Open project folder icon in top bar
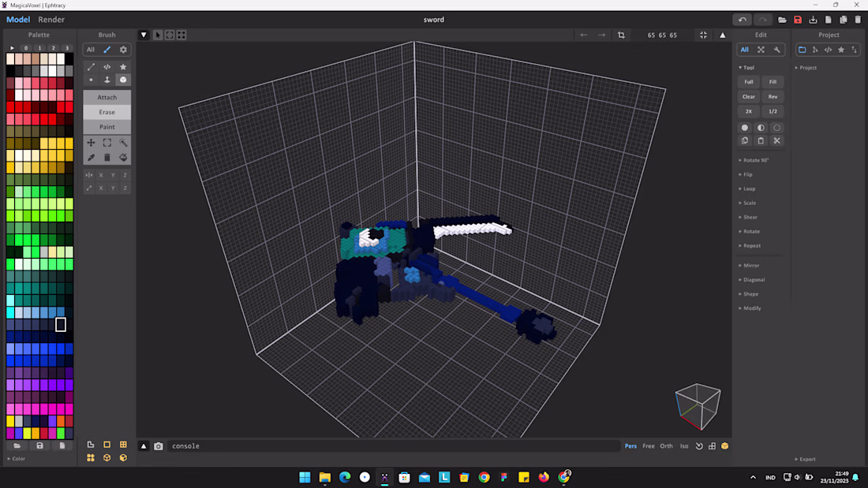Image resolution: width=868 pixels, height=488 pixels. pos(782,20)
